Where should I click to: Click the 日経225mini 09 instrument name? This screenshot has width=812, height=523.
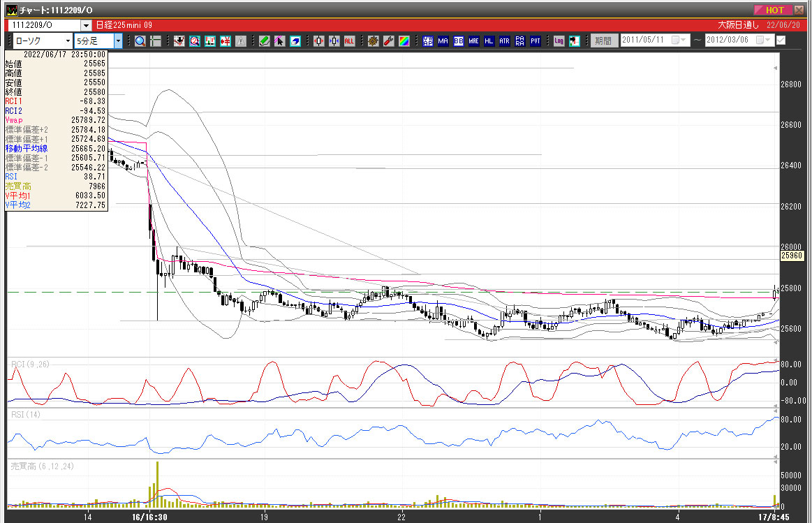[124, 25]
